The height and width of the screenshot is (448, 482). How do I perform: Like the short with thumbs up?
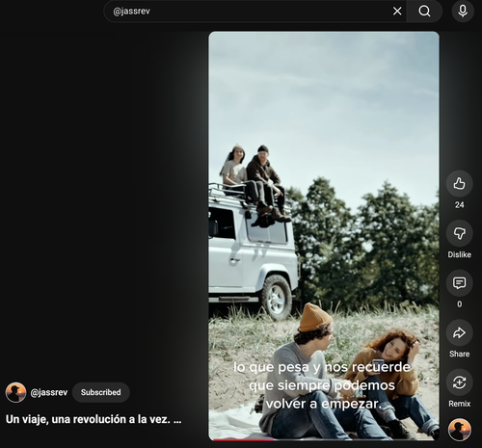click(459, 184)
